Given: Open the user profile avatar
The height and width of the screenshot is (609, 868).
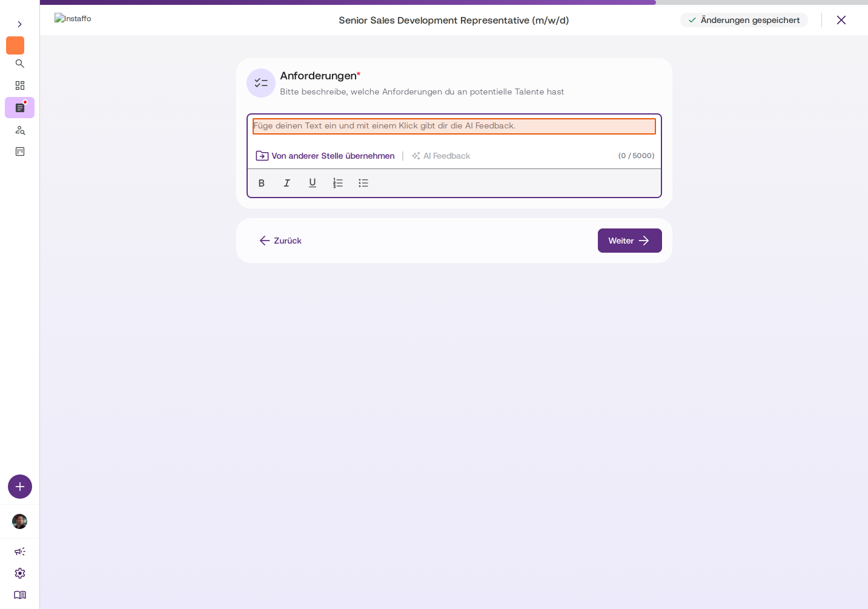Looking at the screenshot, I should tap(20, 522).
